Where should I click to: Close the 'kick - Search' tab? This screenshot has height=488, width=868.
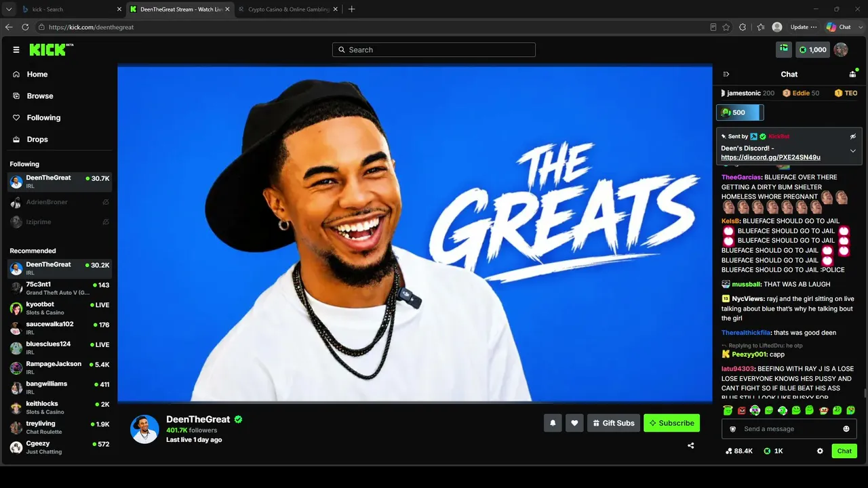119,9
